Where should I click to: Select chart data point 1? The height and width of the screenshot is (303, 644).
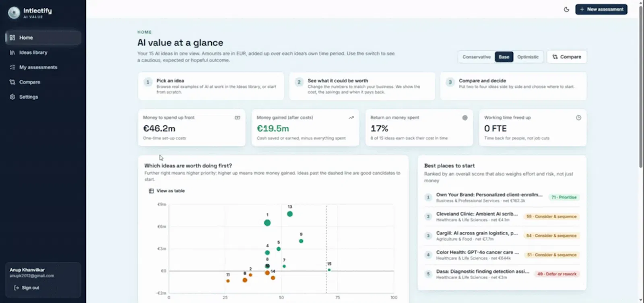click(267, 223)
